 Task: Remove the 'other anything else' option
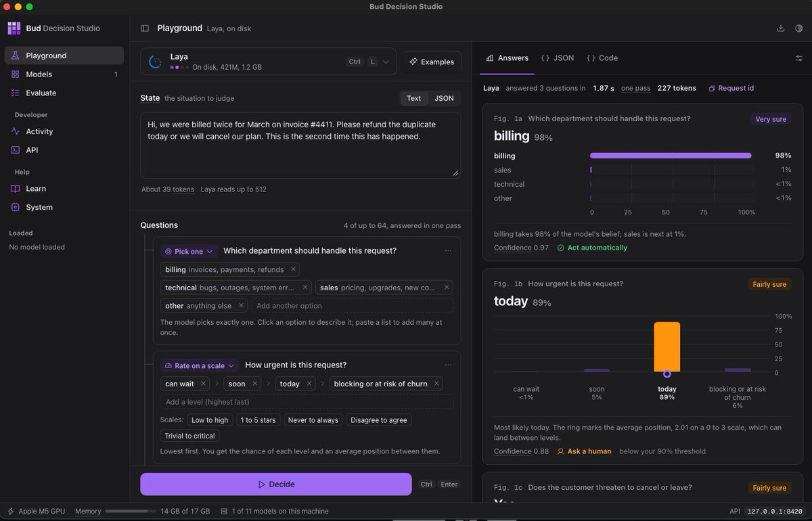(241, 306)
